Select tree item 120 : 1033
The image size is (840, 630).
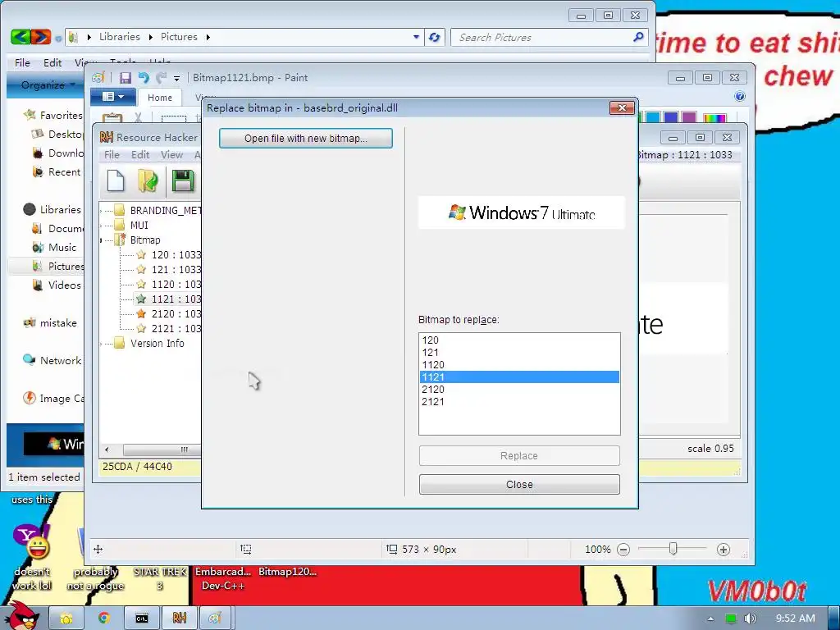(176, 255)
